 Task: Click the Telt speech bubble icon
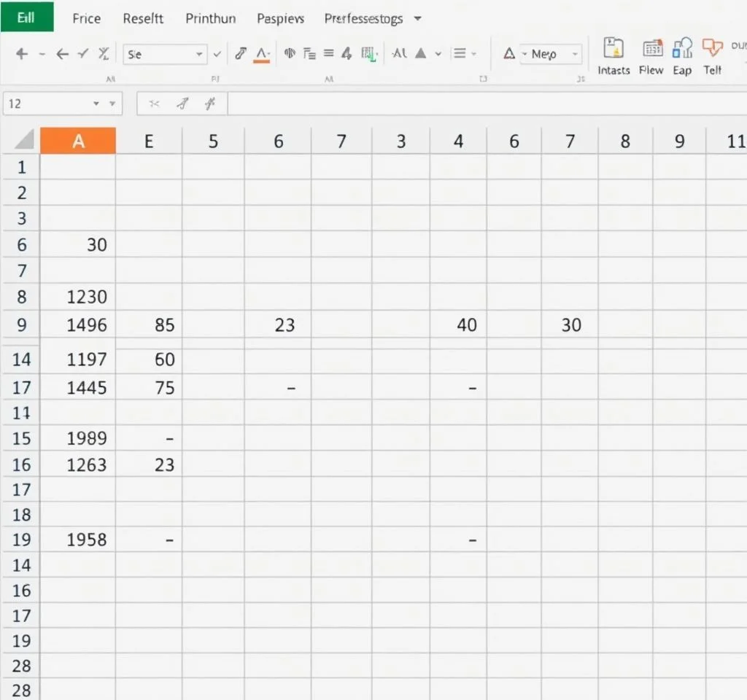tap(712, 50)
